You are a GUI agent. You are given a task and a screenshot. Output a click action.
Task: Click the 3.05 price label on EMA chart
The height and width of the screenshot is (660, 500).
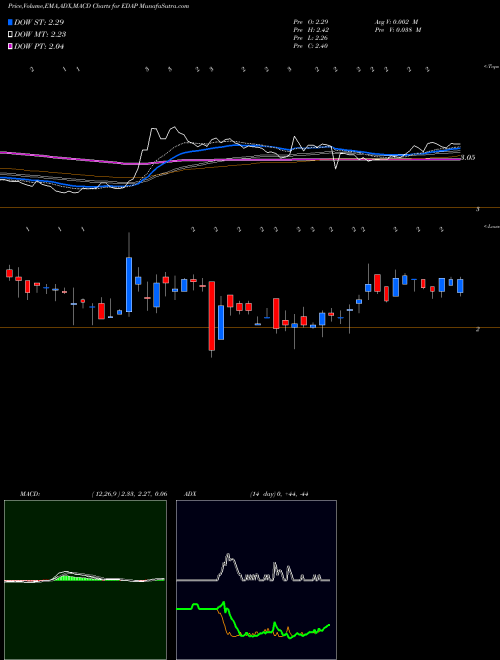pos(468,158)
